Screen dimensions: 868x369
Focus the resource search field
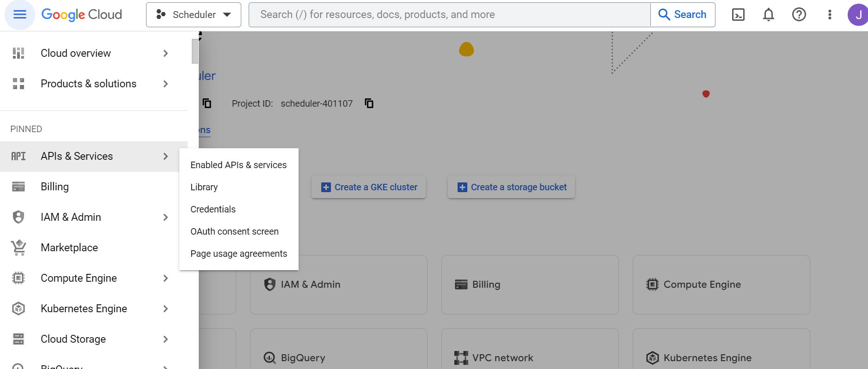[448, 15]
